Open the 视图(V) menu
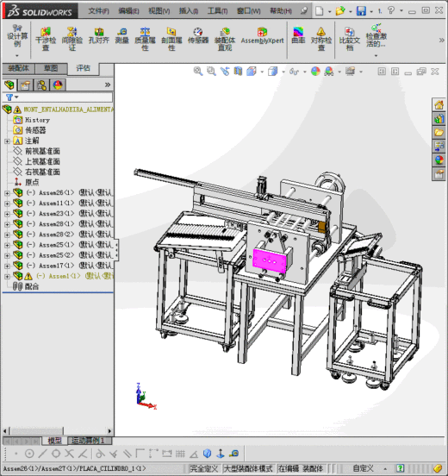Image resolution: width=448 pixels, height=476 pixels. pos(159,11)
